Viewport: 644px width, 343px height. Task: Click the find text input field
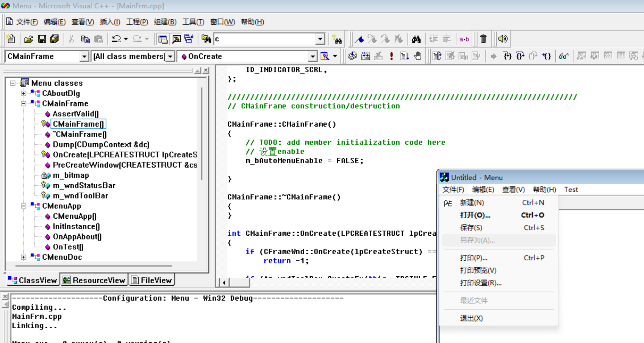(x=265, y=39)
